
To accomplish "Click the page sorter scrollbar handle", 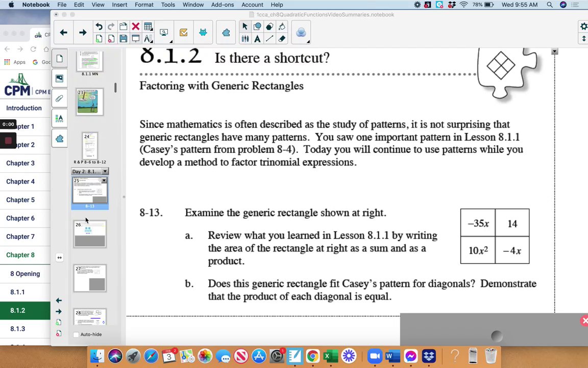I will (x=115, y=88).
